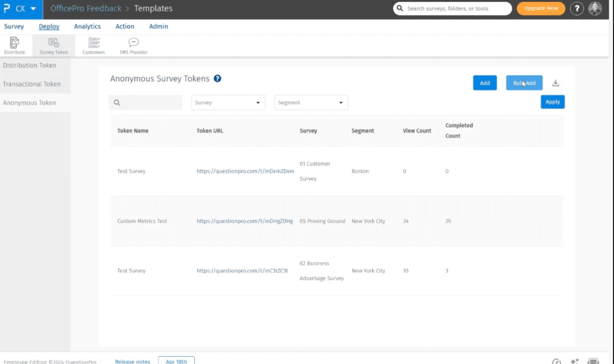The width and height of the screenshot is (614, 364).
Task: Open the download/export icon next to Bulk Add
Action: [x=555, y=83]
